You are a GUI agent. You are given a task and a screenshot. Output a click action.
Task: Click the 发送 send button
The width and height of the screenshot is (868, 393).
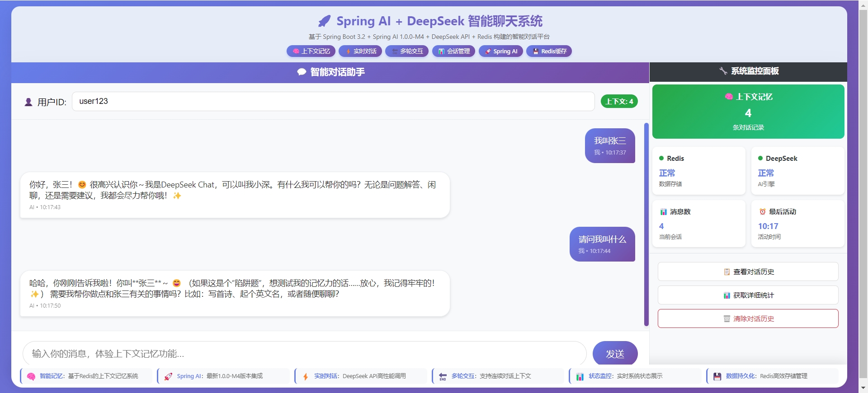(x=615, y=354)
